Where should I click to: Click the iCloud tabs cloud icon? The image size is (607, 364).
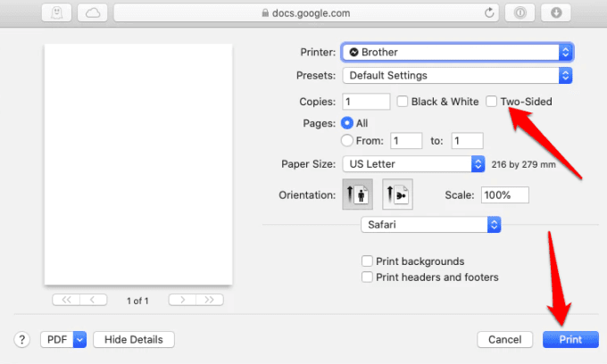tap(92, 12)
